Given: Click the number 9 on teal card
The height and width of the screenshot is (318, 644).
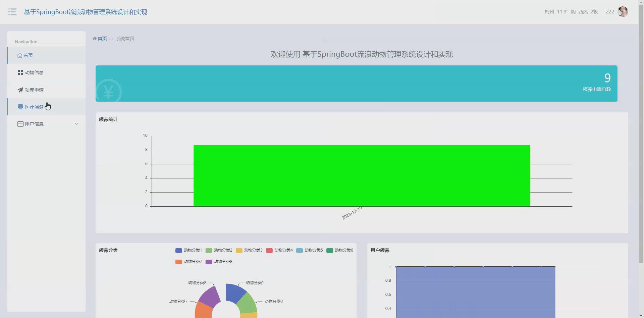Looking at the screenshot, I should [607, 78].
